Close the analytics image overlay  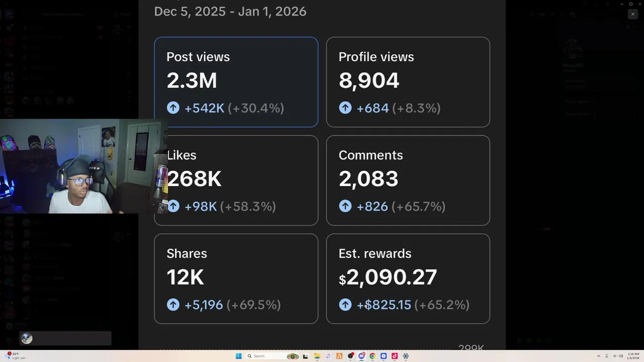[x=632, y=14]
